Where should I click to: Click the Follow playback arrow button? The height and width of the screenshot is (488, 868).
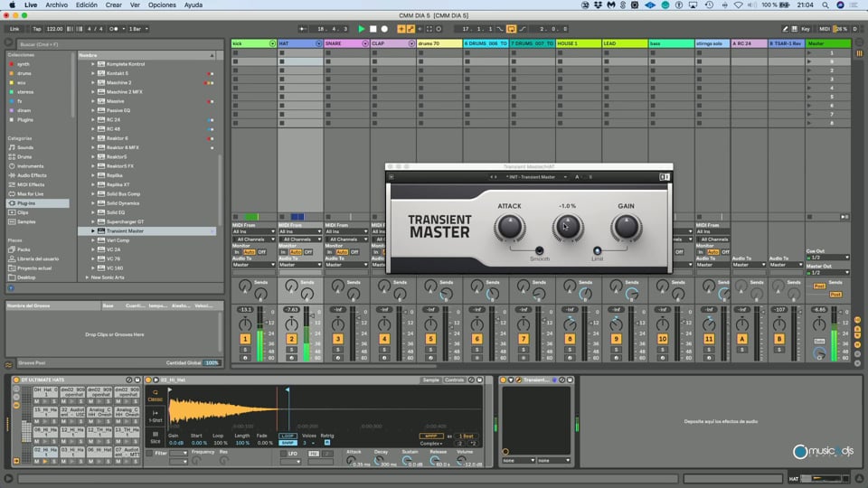[x=303, y=29]
